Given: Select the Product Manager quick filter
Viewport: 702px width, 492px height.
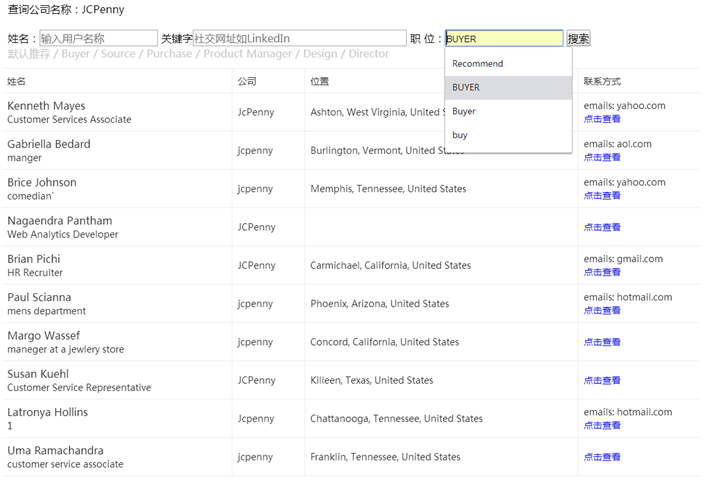Looking at the screenshot, I should point(248,54).
